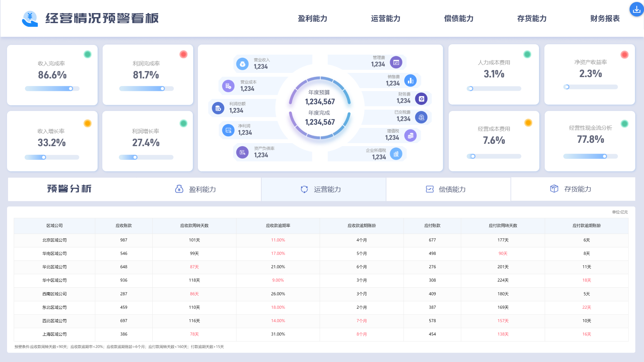The height and width of the screenshot is (362, 644).
Task: Click the 销售费 bar chart icon
Action: [x=410, y=80]
